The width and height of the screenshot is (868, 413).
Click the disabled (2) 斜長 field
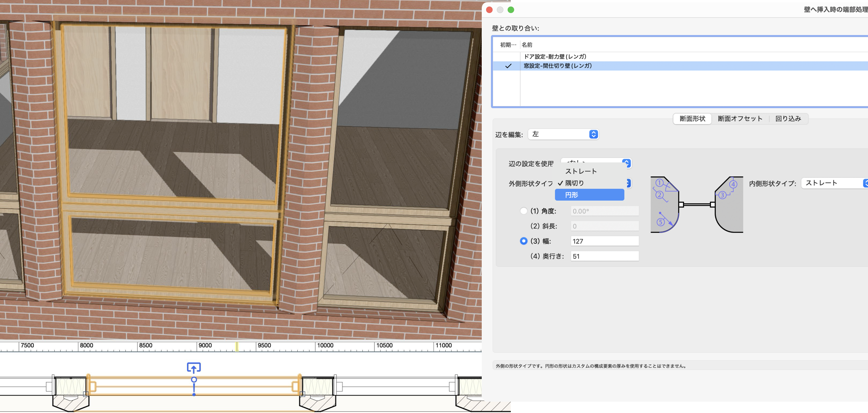pos(605,226)
